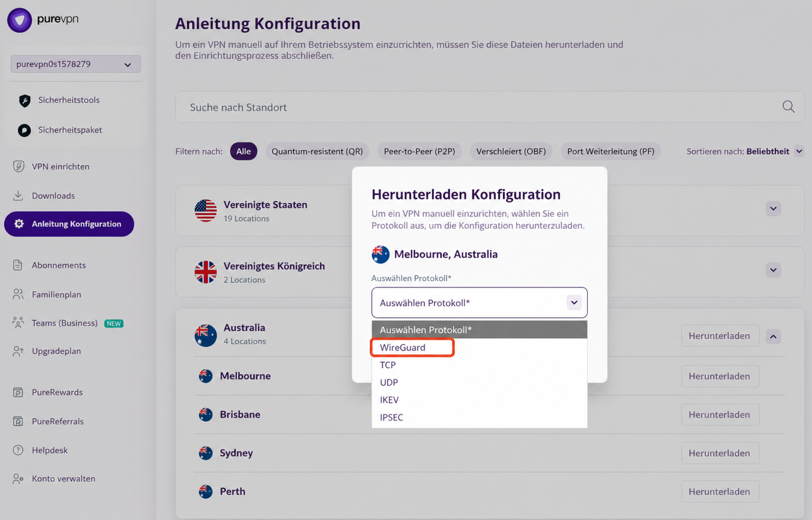Click the Sicherheitstools shield icon
Viewport: 812px width, 520px height.
[25, 100]
